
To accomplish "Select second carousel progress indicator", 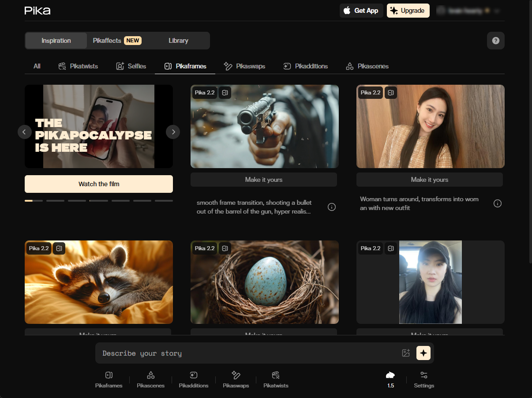I will (x=55, y=201).
